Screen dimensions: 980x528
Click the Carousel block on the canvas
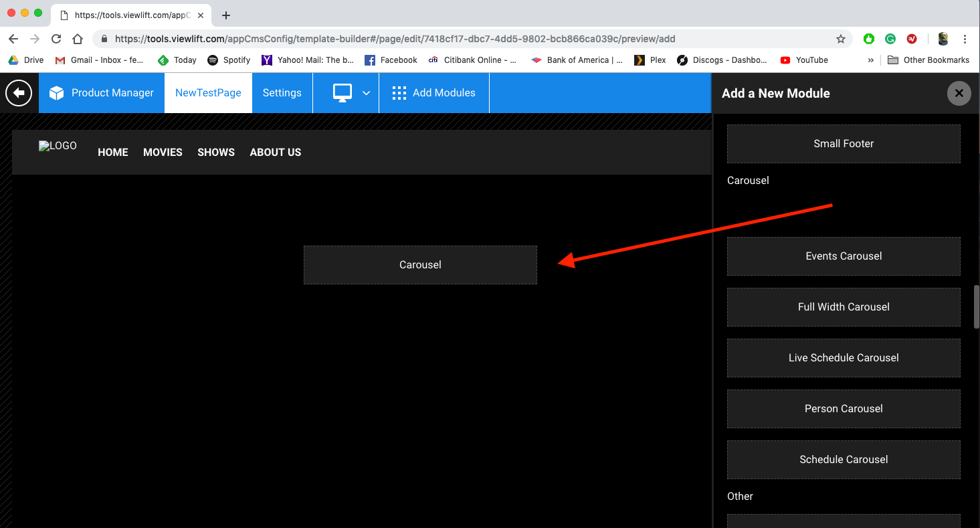click(x=420, y=265)
